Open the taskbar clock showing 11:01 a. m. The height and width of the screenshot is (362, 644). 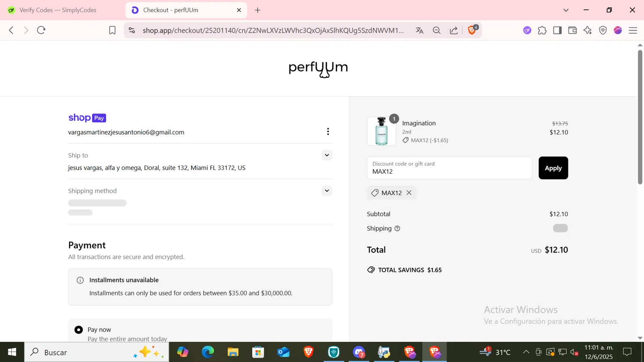tap(598, 352)
